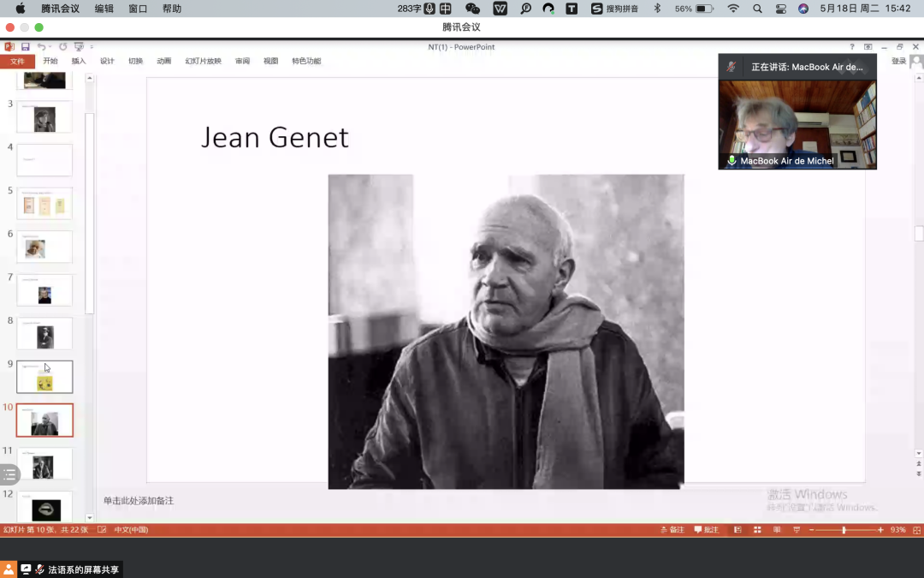924x578 pixels.
Task: Select slide 11 thumbnail
Action: pyautogui.click(x=44, y=464)
